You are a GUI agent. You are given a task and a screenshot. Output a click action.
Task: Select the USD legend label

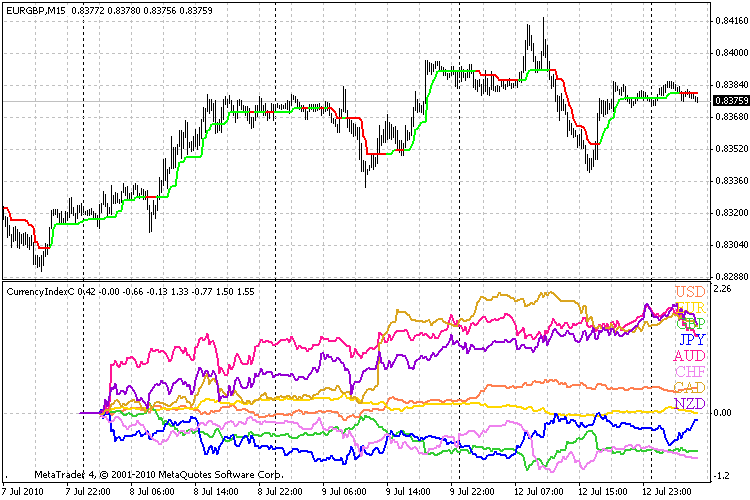click(x=690, y=292)
